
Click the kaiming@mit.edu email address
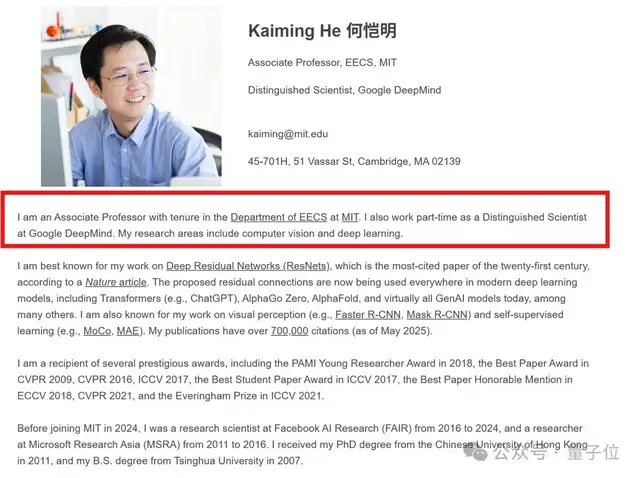[x=288, y=134]
